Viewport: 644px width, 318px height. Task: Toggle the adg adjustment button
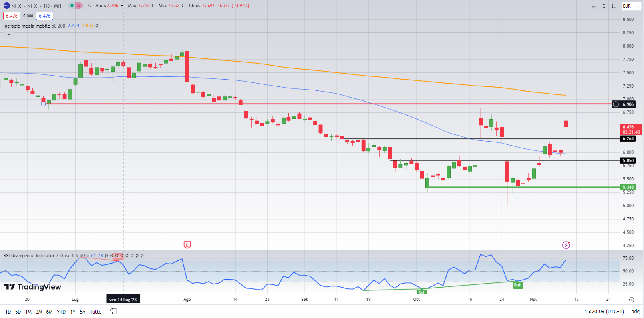pos(636,312)
